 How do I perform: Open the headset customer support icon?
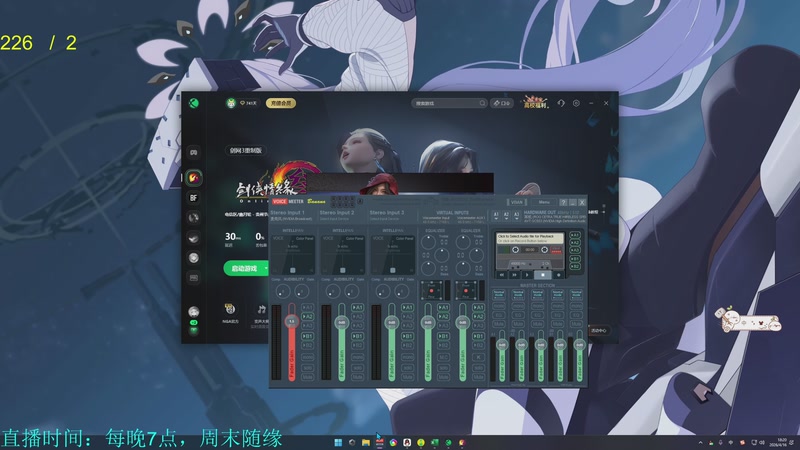tap(561, 103)
